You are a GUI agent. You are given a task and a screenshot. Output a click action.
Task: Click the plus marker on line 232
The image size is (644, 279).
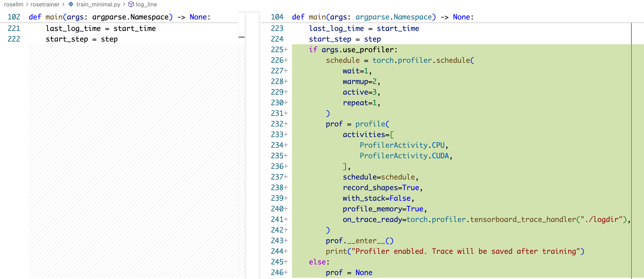click(286, 124)
